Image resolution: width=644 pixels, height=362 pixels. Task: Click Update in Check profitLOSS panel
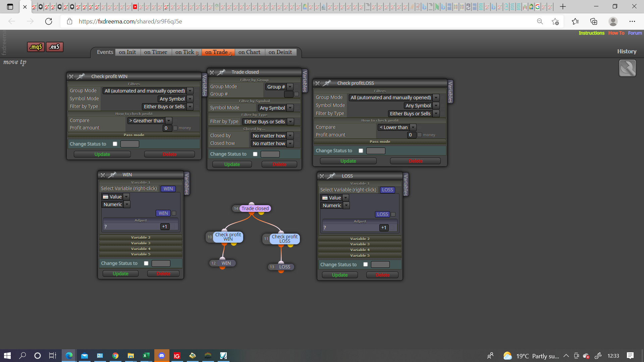pyautogui.click(x=348, y=161)
